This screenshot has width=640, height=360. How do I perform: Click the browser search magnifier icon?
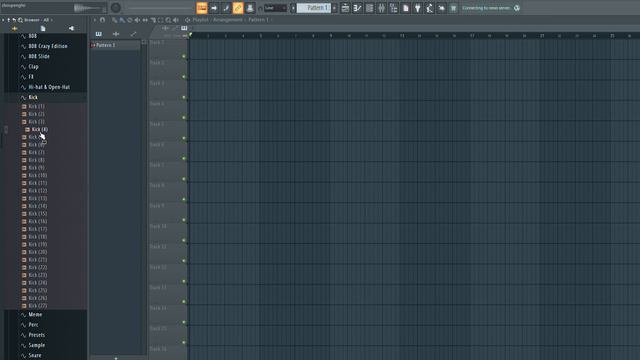[20, 20]
